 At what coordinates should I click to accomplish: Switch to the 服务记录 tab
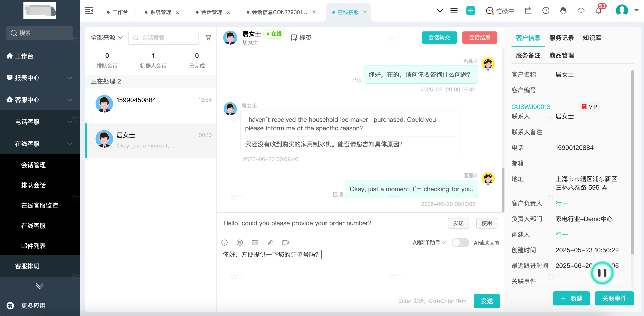click(561, 38)
